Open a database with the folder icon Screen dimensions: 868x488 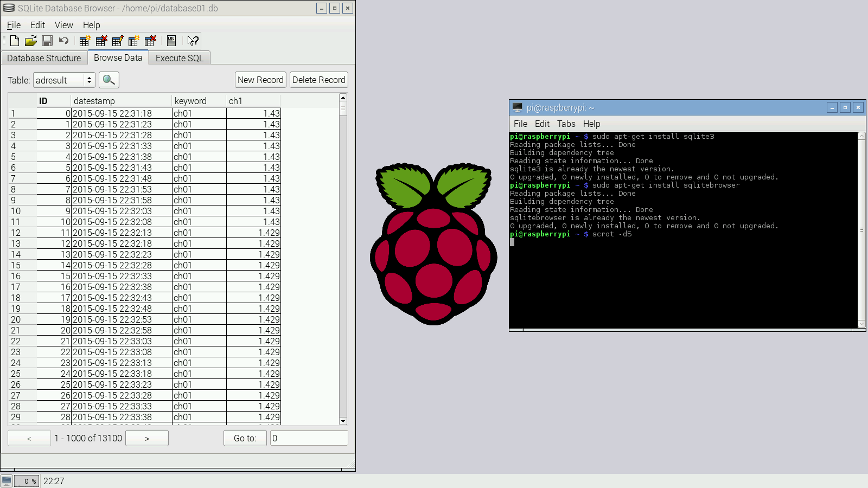[x=31, y=41]
